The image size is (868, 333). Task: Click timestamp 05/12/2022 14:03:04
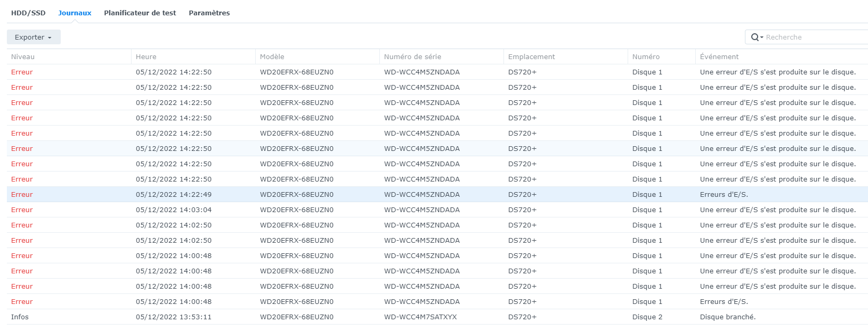(x=173, y=210)
